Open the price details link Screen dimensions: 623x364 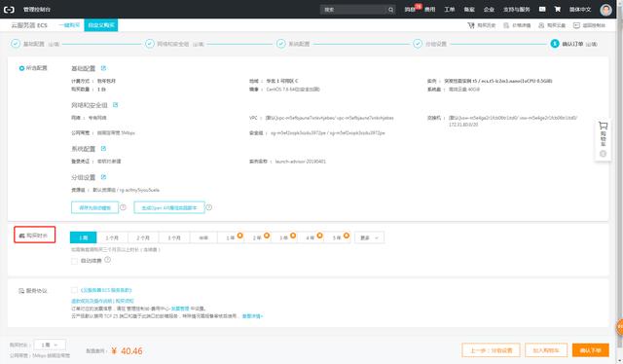[517, 25]
